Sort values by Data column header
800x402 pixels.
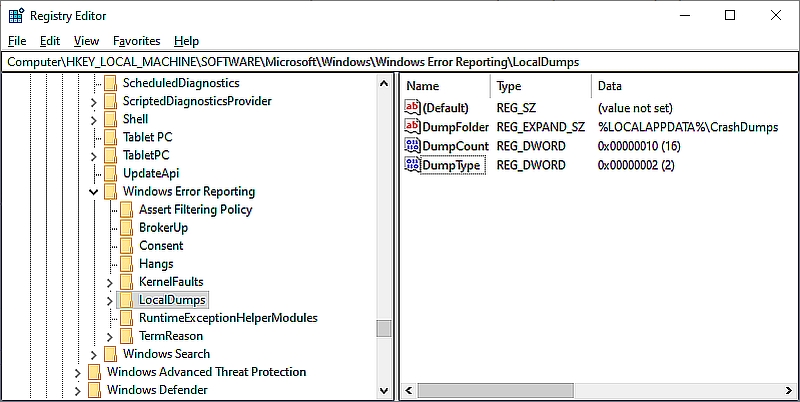[x=695, y=86]
